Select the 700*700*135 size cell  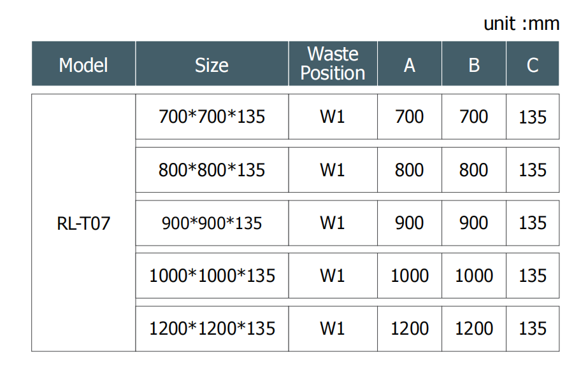[x=212, y=116]
